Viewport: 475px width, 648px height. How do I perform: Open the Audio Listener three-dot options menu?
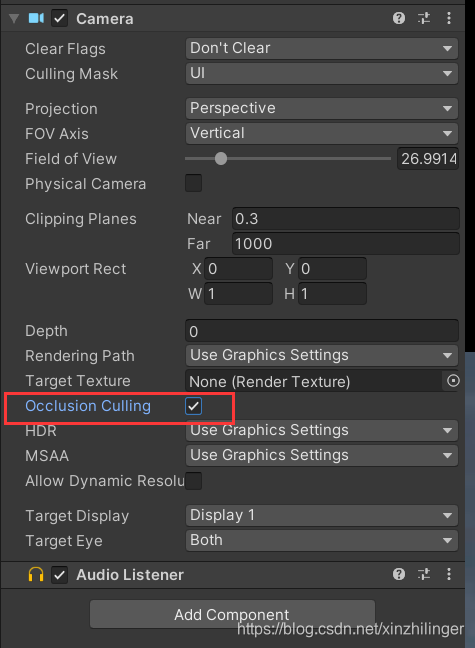[x=449, y=574]
